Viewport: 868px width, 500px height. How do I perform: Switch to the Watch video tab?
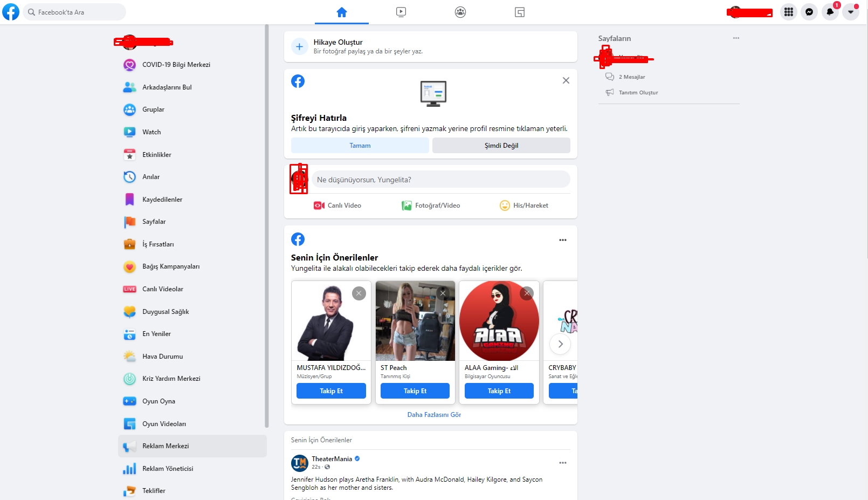(x=401, y=12)
